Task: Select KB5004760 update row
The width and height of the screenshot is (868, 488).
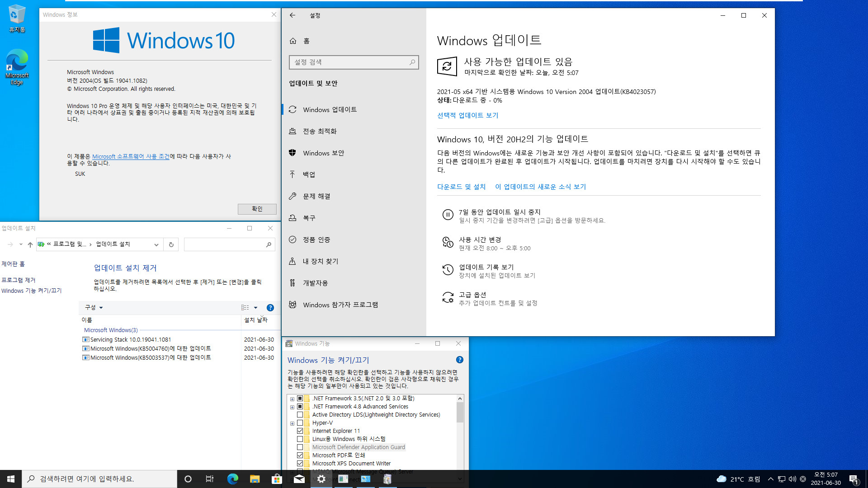Action: (179, 349)
